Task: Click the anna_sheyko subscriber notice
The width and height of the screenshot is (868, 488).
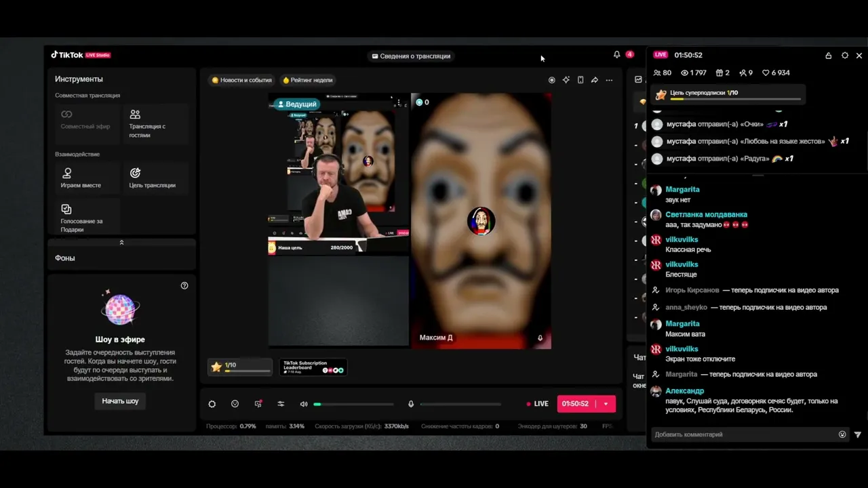Action: pos(739,307)
